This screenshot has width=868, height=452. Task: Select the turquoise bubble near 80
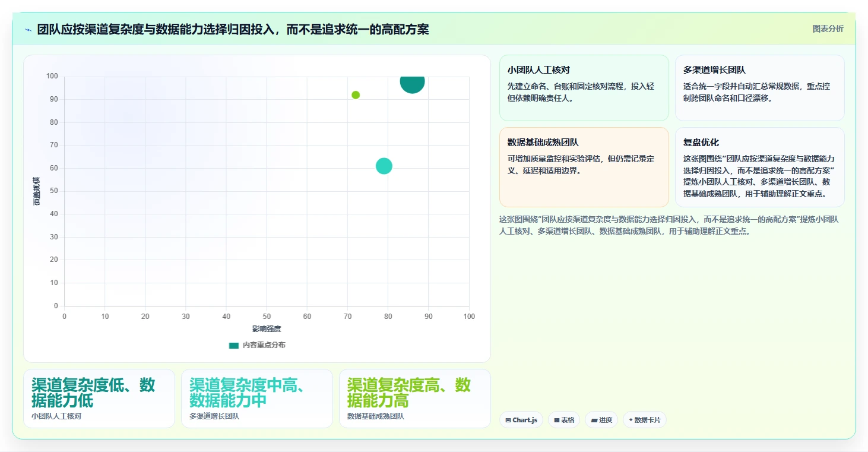[384, 166]
